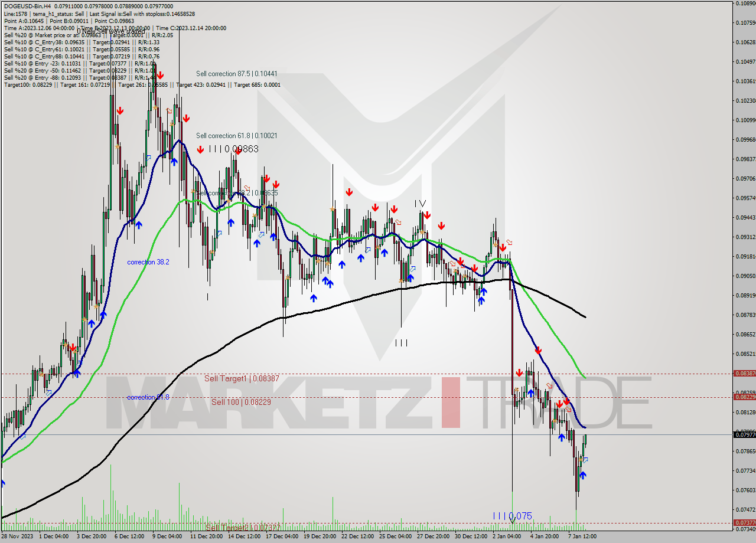The width and height of the screenshot is (756, 543).
Task: Click the 'Sell %10 @ C_Entry88: 0.10441' line
Action: tap(82, 56)
